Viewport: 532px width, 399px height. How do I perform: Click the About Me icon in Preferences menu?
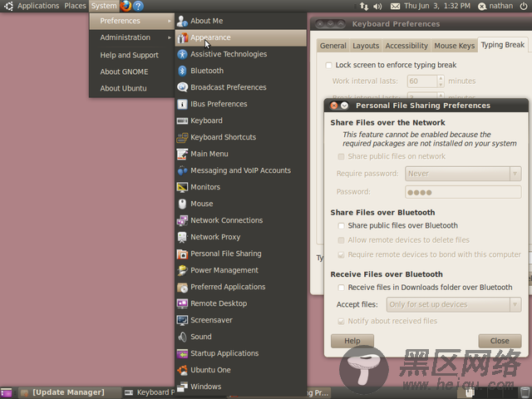coord(182,21)
